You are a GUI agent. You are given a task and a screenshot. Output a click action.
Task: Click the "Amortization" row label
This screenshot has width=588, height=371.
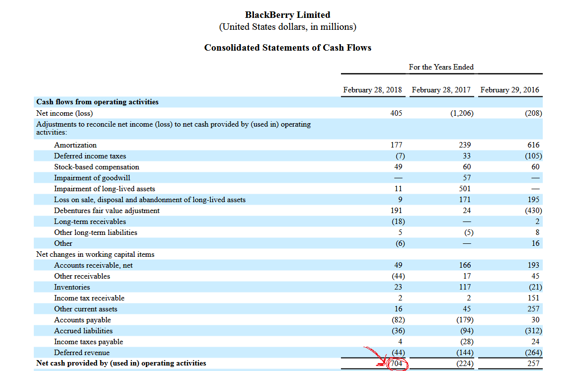coord(76,145)
